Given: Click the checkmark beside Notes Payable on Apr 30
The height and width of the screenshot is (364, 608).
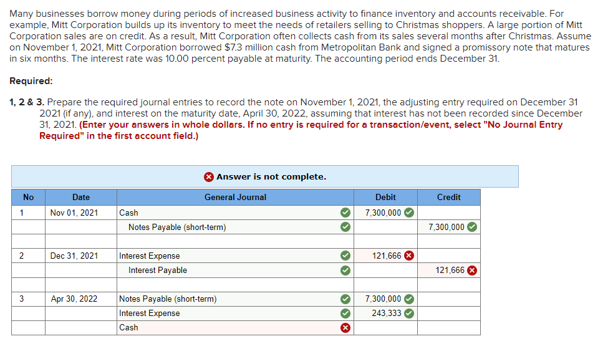Looking at the screenshot, I should tap(345, 299).
